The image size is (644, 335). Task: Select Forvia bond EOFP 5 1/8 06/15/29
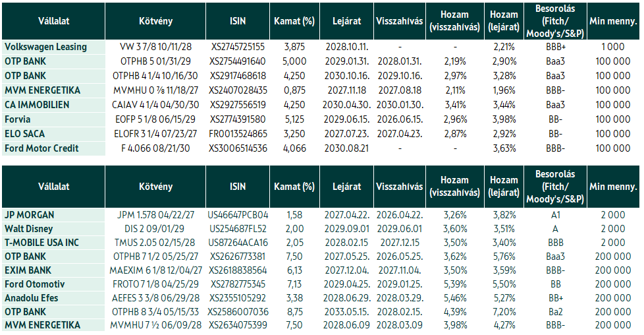[155, 119]
